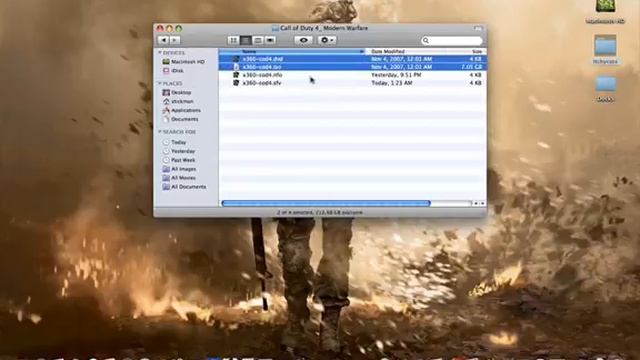Click the horizontal scroll right arrow

(482, 203)
